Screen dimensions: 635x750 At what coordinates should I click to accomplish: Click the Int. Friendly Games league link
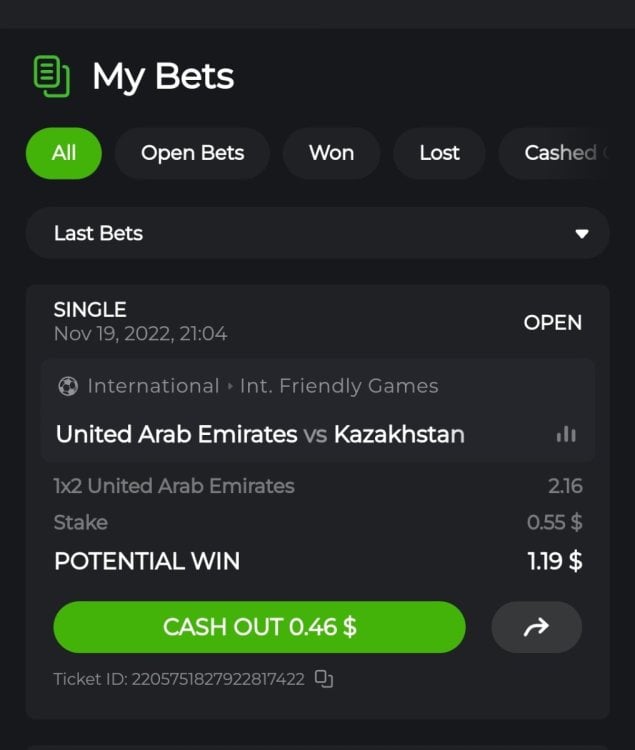(x=339, y=386)
